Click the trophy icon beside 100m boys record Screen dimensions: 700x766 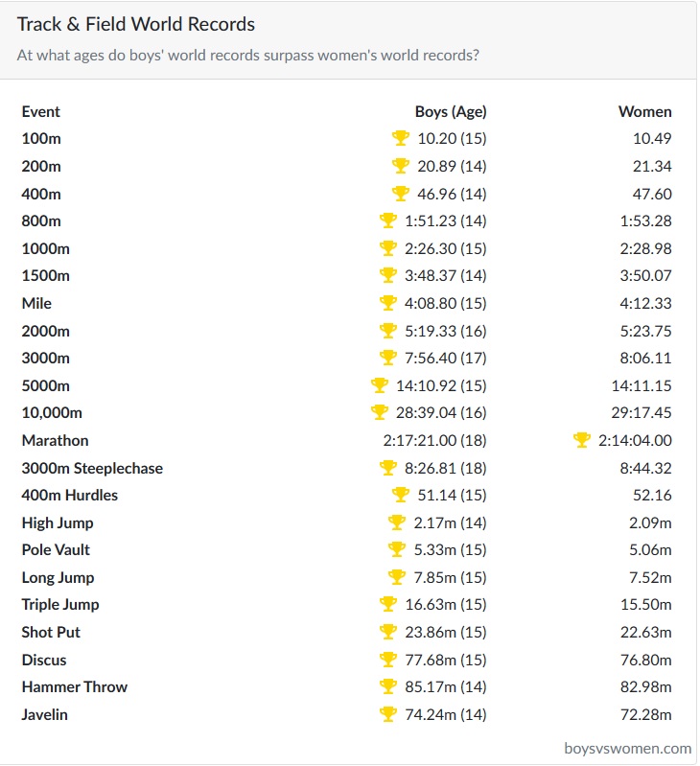click(401, 138)
